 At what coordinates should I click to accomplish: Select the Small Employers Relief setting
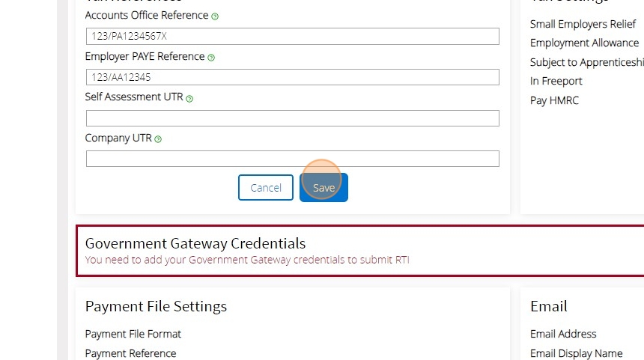(x=583, y=24)
